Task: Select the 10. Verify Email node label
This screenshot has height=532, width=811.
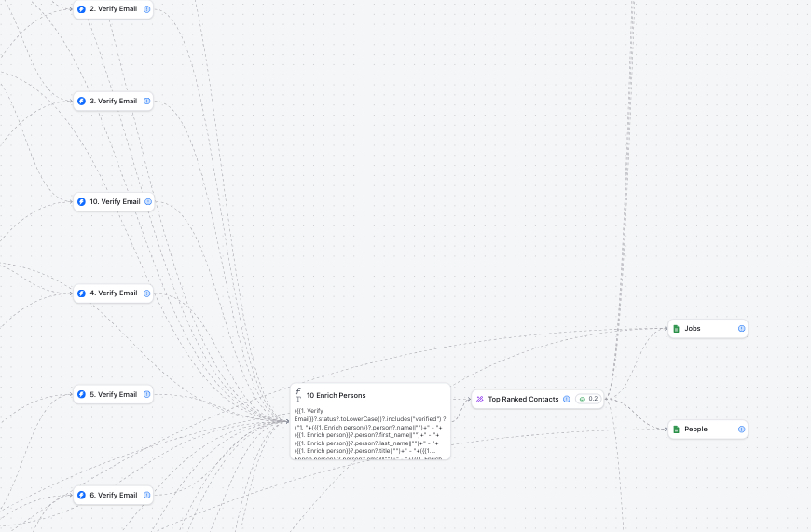Action: click(x=115, y=201)
